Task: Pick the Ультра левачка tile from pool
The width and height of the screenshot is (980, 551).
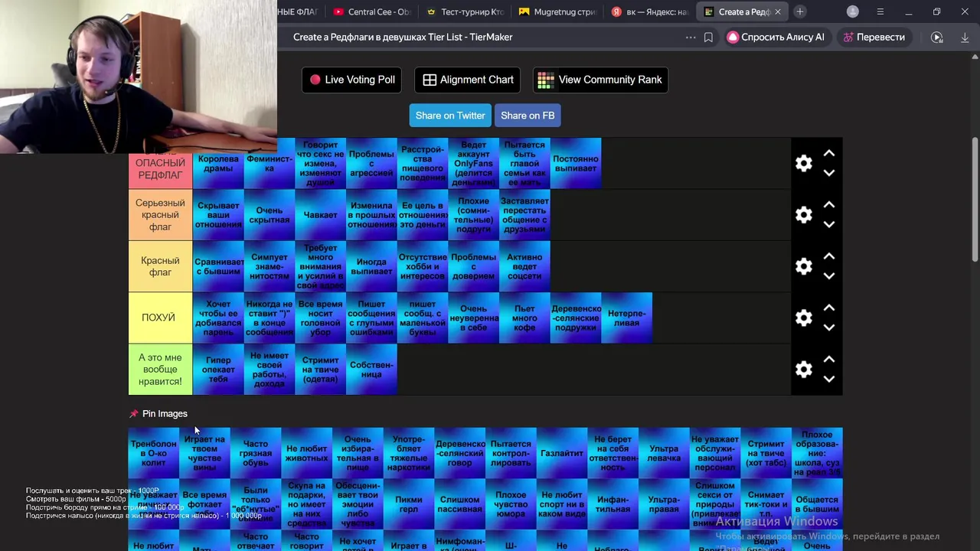Action: [664, 453]
